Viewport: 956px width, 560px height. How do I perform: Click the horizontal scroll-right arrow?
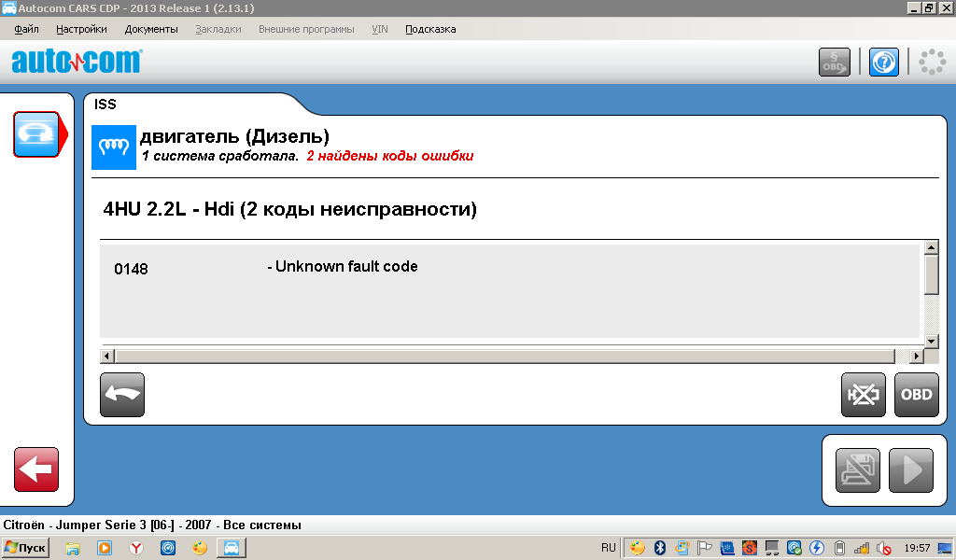[917, 356]
